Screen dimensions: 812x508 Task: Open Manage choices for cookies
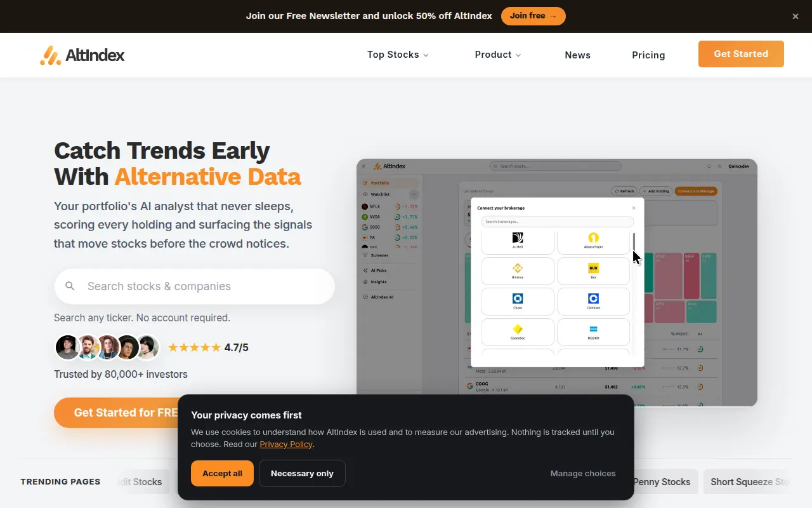pos(583,474)
